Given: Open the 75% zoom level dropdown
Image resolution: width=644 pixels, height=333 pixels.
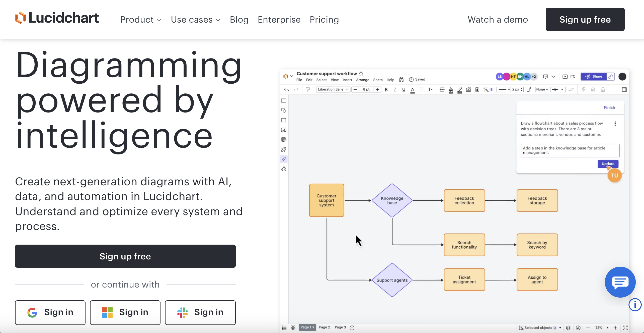Looking at the screenshot, I should pyautogui.click(x=602, y=328).
